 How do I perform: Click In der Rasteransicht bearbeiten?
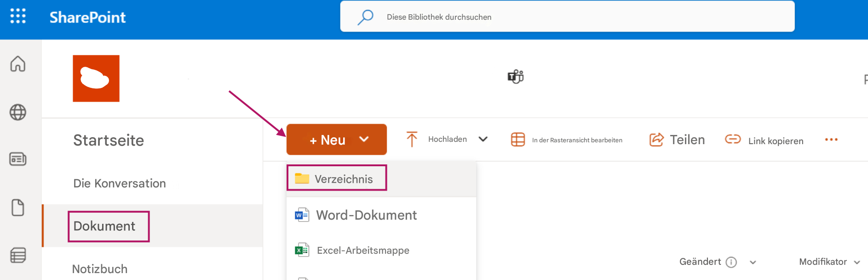[x=577, y=140]
